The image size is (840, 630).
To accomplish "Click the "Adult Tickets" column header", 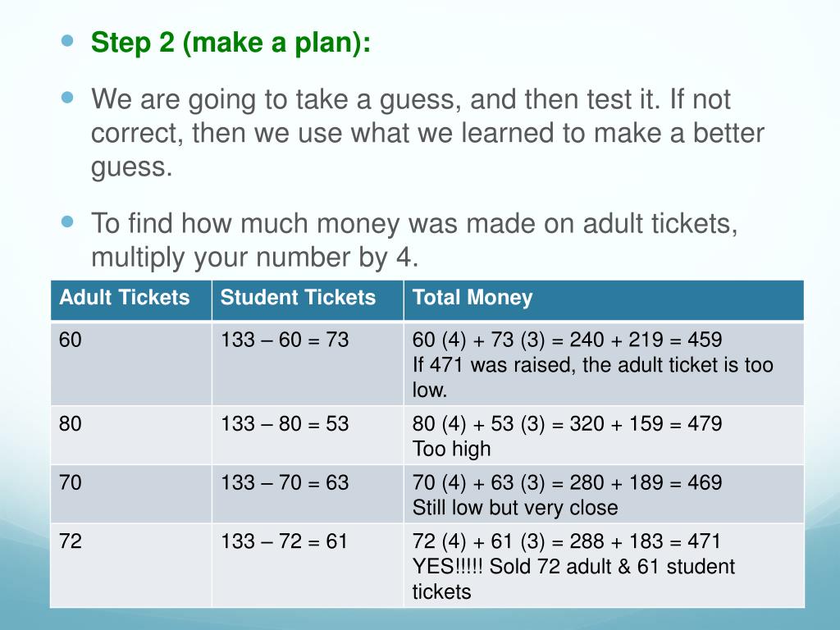I will pyautogui.click(x=124, y=298).
